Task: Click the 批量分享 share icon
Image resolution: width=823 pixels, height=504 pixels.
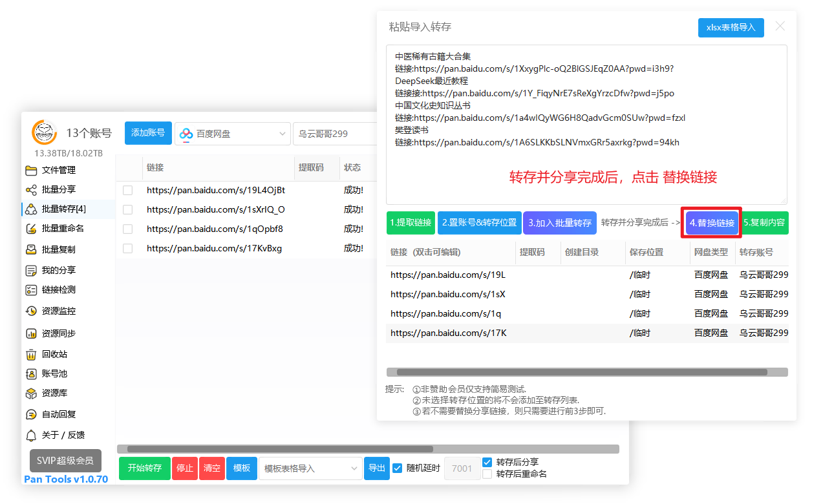Action: 31,190
